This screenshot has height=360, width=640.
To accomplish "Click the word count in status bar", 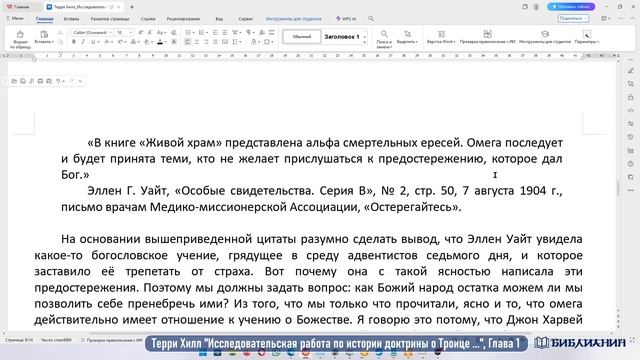I will coord(56,340).
